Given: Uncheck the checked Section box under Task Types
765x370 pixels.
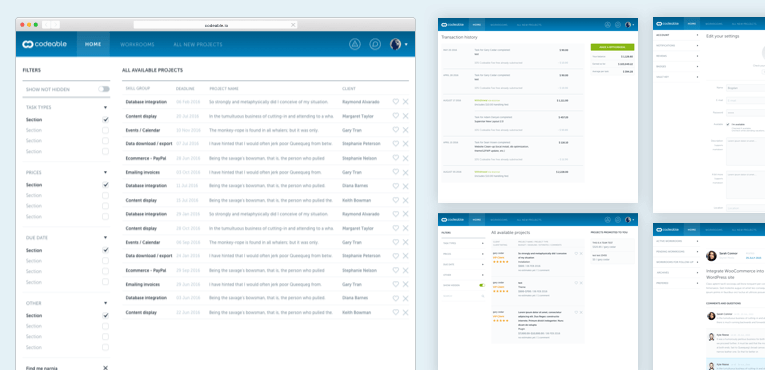Looking at the screenshot, I should click(x=105, y=120).
